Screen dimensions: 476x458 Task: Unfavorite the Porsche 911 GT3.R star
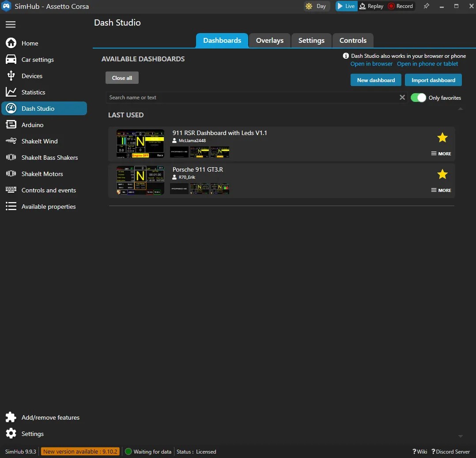pos(442,174)
